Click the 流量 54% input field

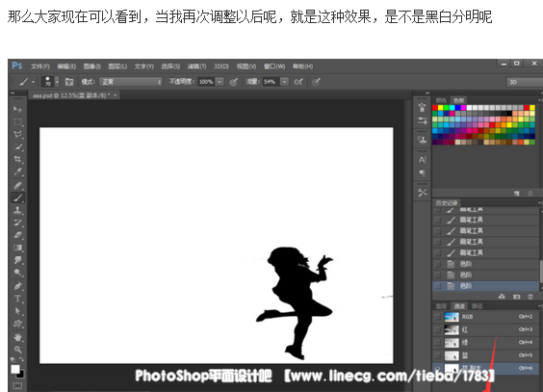271,82
